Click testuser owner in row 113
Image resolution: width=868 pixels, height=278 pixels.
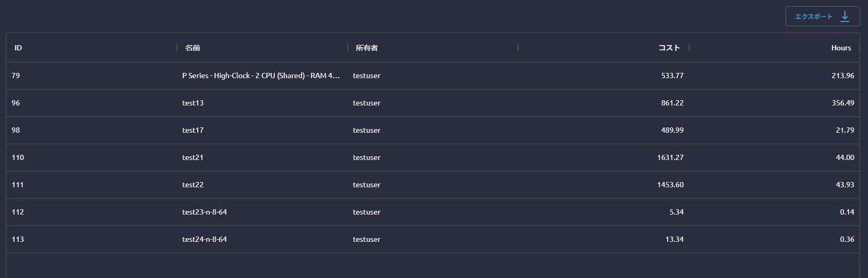(x=367, y=239)
